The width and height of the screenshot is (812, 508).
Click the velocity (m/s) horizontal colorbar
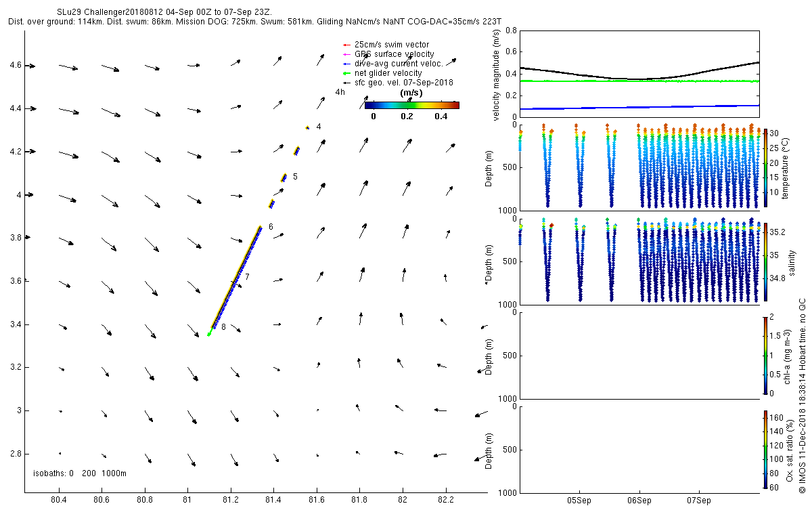(x=411, y=105)
